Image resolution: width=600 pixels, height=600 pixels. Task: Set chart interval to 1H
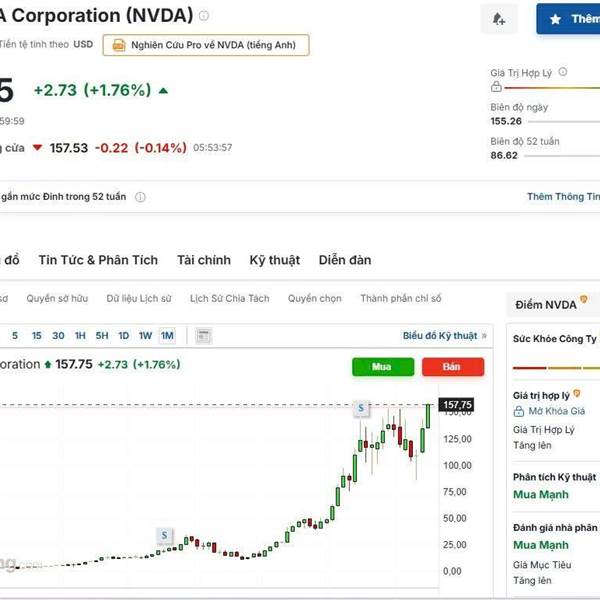(80, 336)
